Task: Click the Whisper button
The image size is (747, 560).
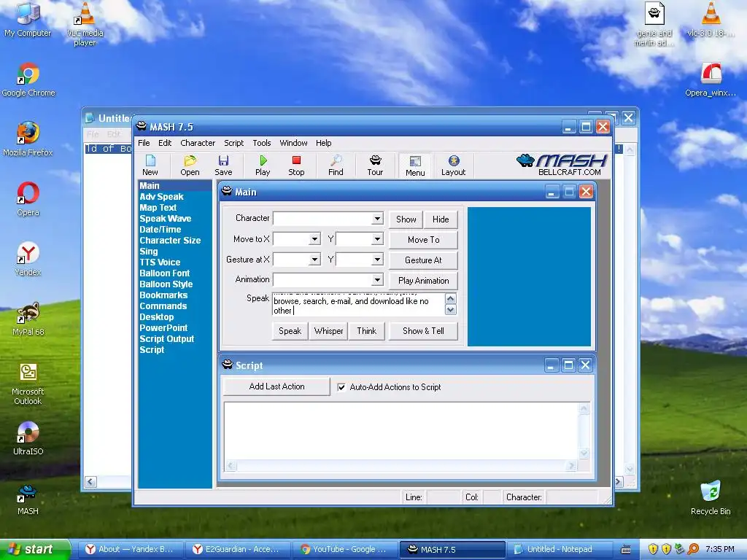Action: click(329, 331)
